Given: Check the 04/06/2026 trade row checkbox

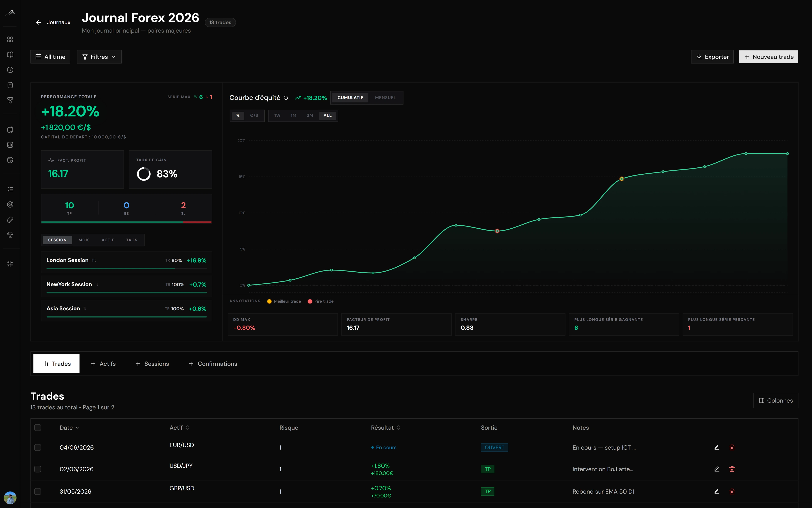Looking at the screenshot, I should click(38, 447).
